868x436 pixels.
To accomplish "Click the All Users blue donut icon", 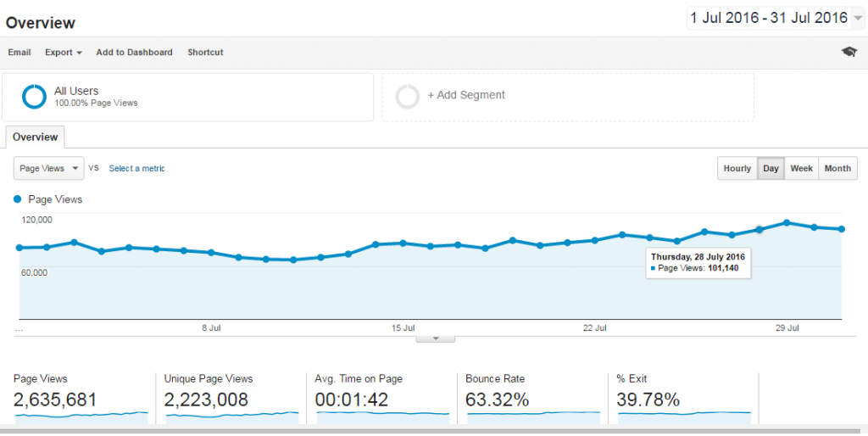I will coord(34,97).
